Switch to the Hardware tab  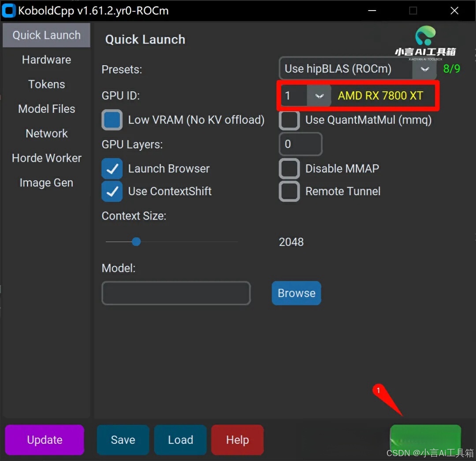(46, 60)
